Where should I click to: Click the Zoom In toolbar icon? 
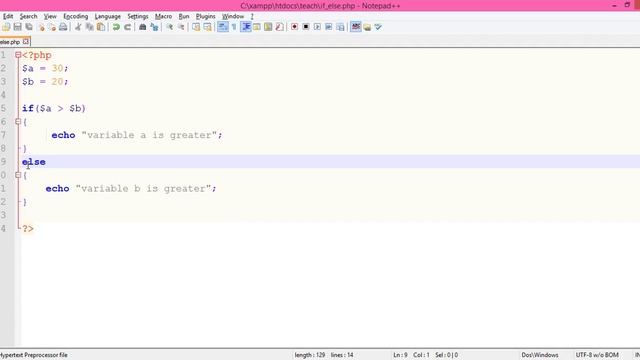(x=169, y=27)
